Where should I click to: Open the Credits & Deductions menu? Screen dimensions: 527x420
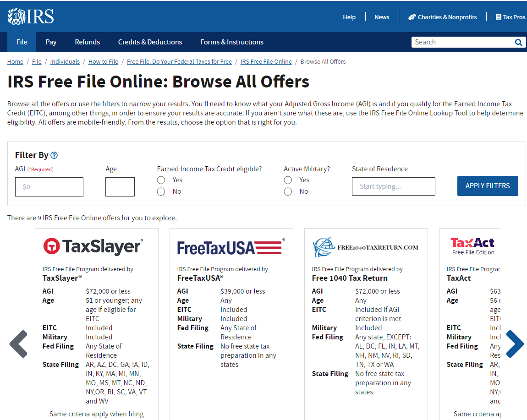(x=150, y=42)
